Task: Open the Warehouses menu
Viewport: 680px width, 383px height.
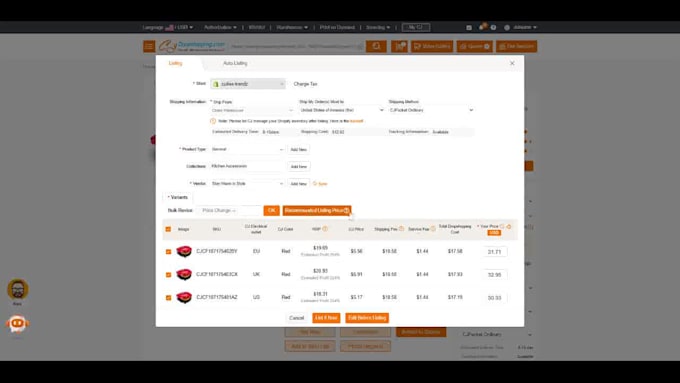Action: [292, 27]
